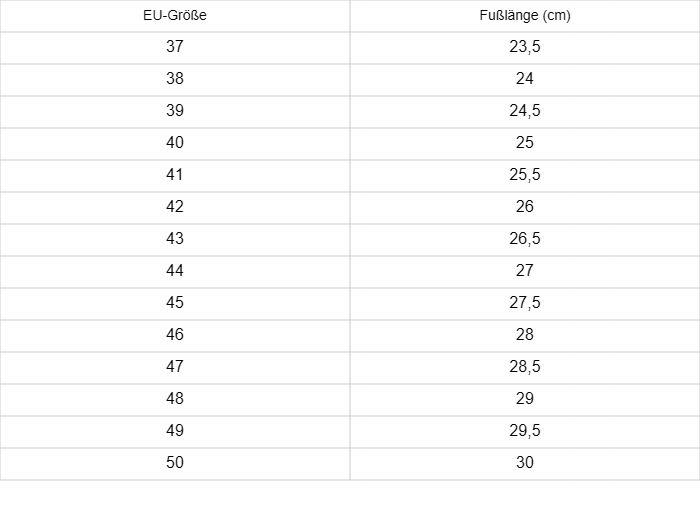Select the EU size 48 cell
This screenshot has height=520, width=700.
pos(175,398)
